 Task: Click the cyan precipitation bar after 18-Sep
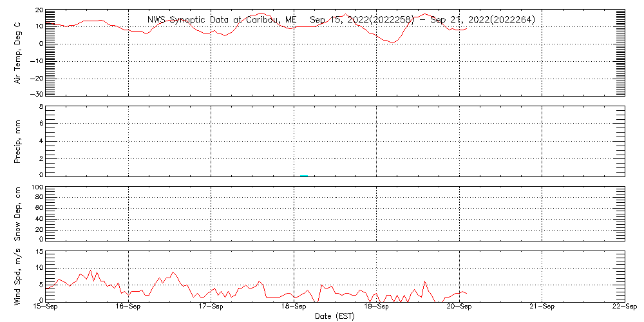pyautogui.click(x=304, y=175)
